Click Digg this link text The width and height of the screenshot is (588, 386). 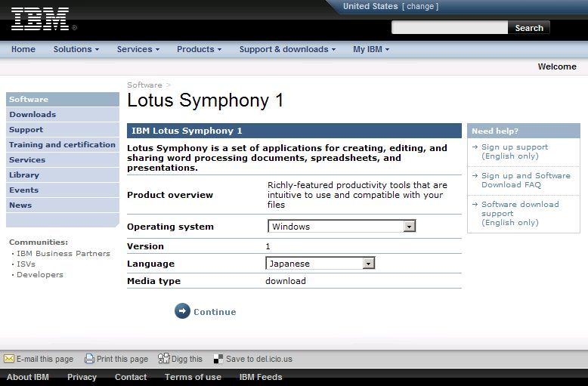point(187,359)
